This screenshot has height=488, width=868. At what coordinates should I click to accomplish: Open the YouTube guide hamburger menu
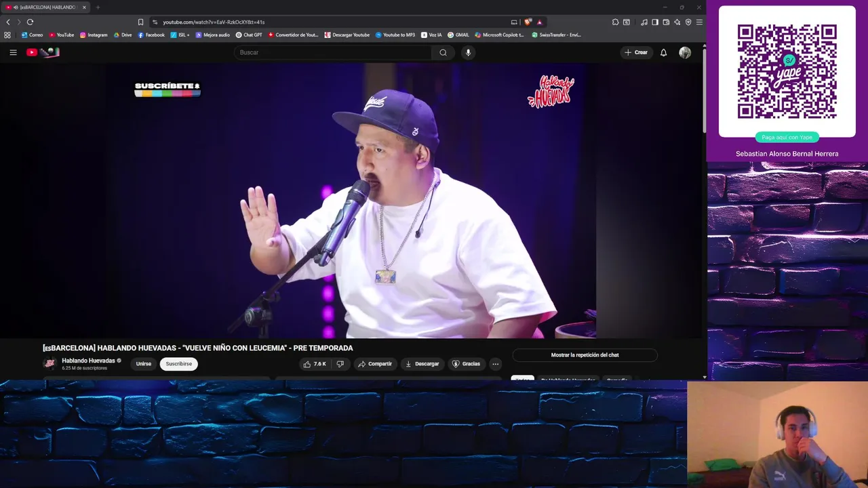pos(13,52)
